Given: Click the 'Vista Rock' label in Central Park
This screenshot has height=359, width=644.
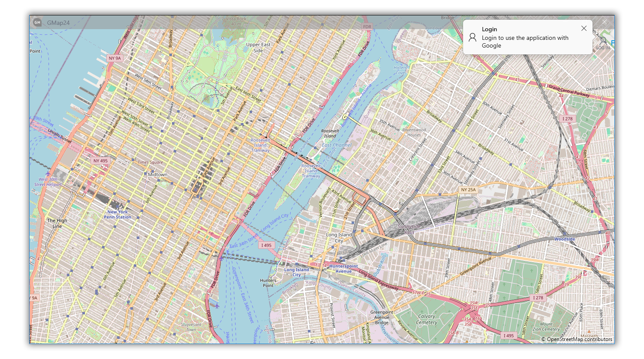Looking at the screenshot, I should pyautogui.click(x=236, y=19).
